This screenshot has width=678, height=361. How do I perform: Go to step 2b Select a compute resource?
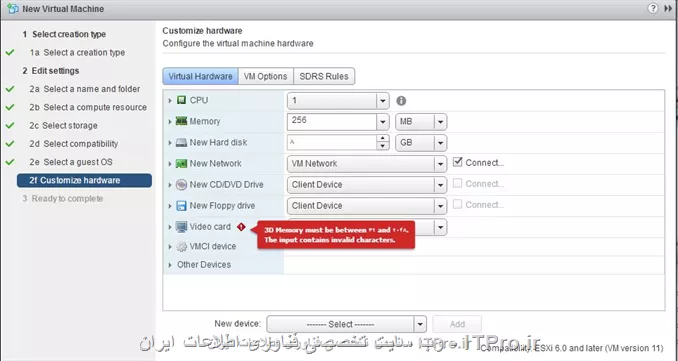pyautogui.click(x=88, y=107)
